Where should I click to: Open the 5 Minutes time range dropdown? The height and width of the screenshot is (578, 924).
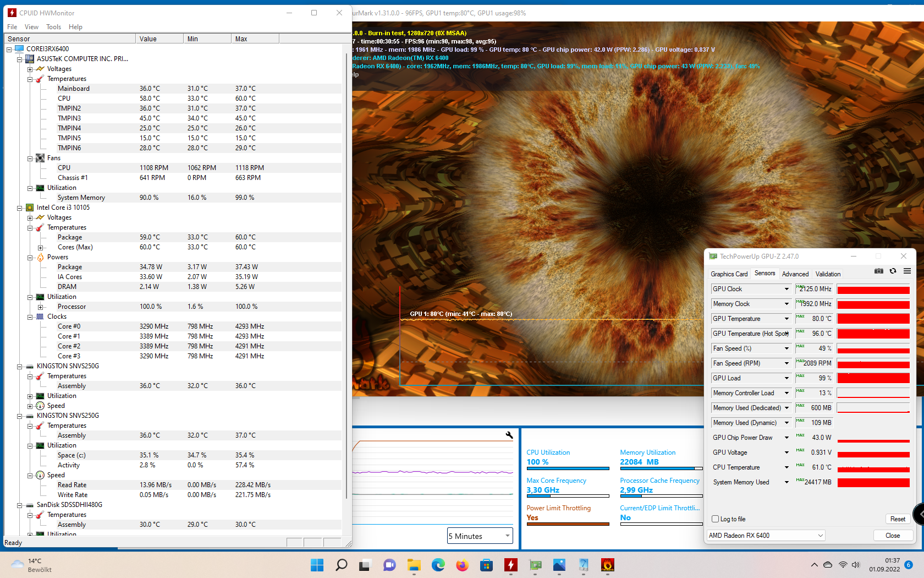tap(480, 536)
